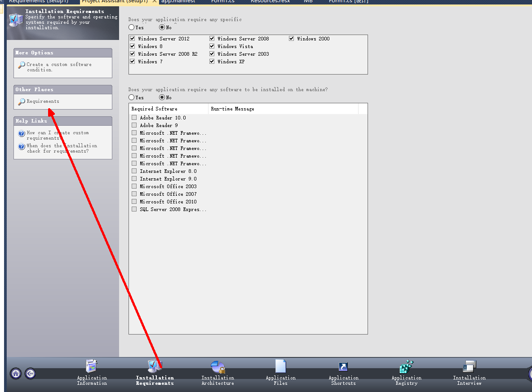Open the Resources.resx tab

(270, 1)
